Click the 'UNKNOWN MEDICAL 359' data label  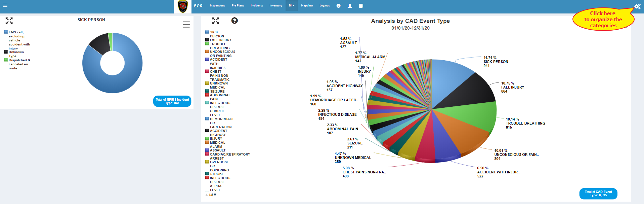353,158
